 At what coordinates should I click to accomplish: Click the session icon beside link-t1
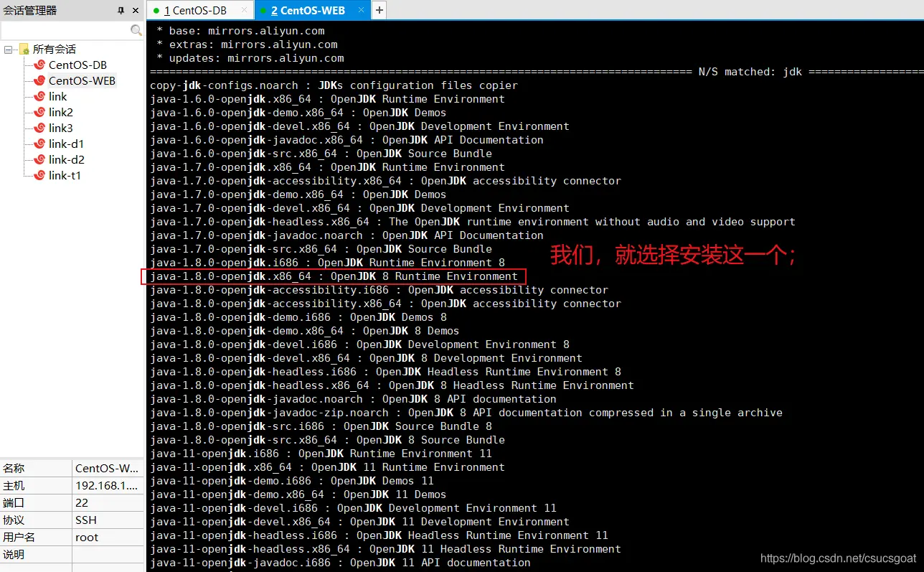coord(40,176)
